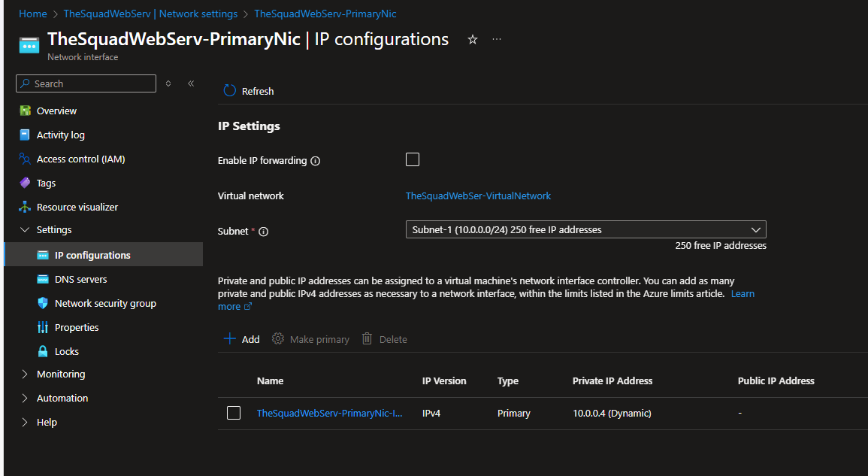The image size is (868, 476).
Task: Click the Public IP Address column header
Action: coord(776,380)
